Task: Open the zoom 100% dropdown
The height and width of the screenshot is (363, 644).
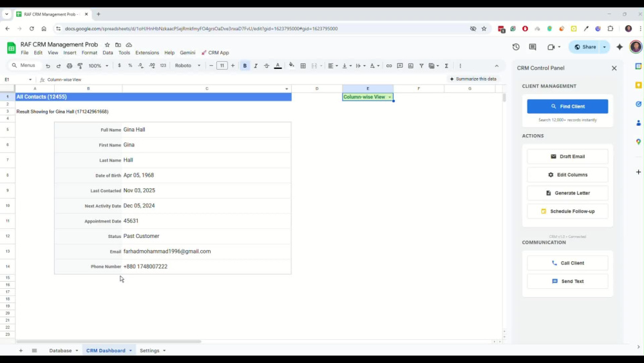Action: (x=99, y=66)
